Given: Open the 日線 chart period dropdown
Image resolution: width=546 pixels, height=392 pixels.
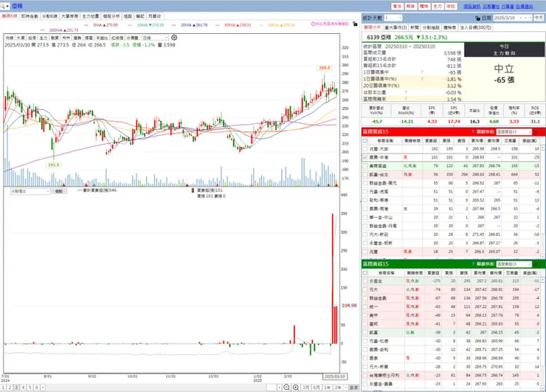Looking at the screenshot, I should pyautogui.click(x=155, y=38).
